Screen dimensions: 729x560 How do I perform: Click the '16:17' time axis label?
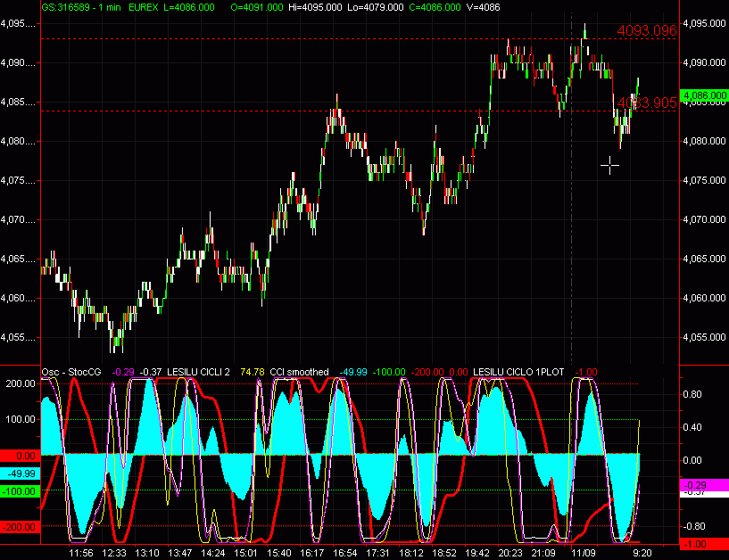(x=312, y=553)
